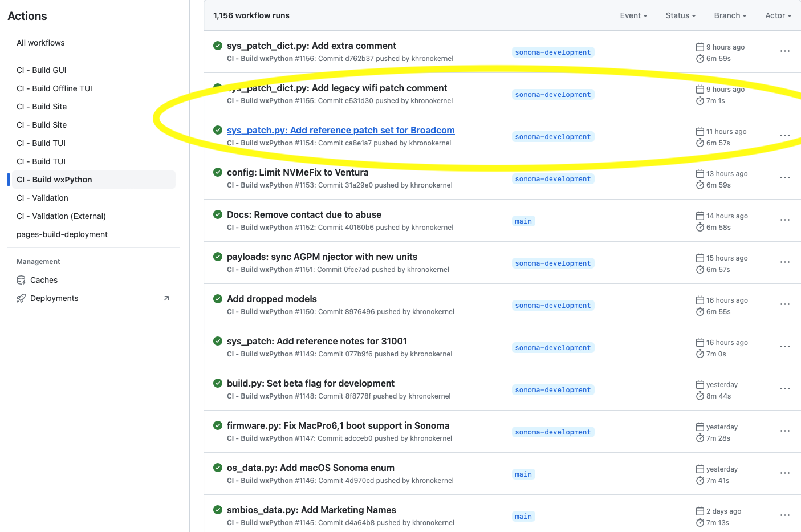Open run "payloads: sync AGPM njector with new units"

(322, 257)
